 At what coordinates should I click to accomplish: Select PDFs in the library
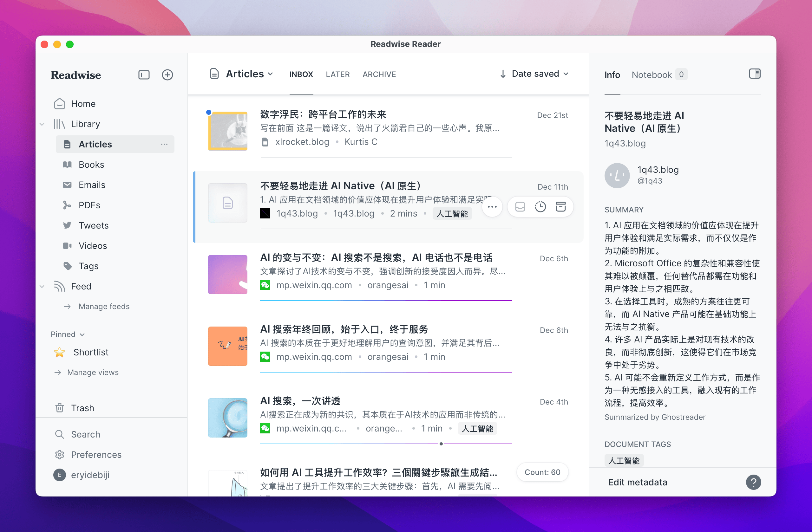coord(89,205)
